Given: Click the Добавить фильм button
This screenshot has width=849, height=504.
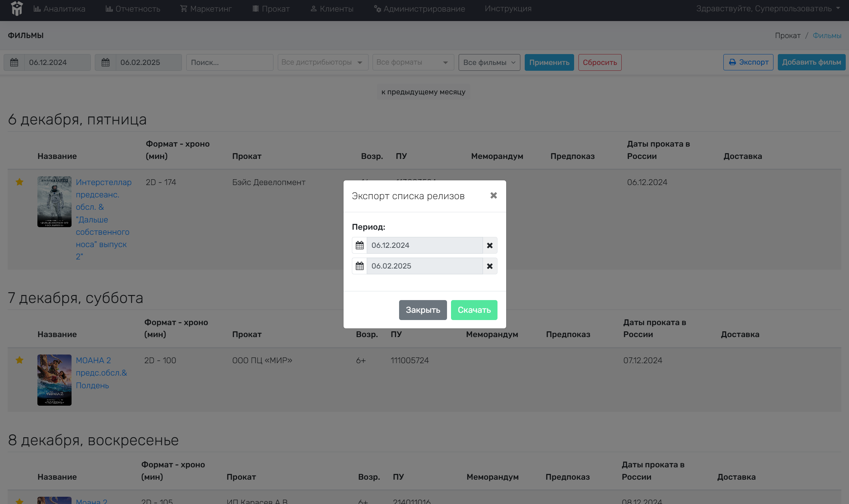Looking at the screenshot, I should tap(812, 62).
